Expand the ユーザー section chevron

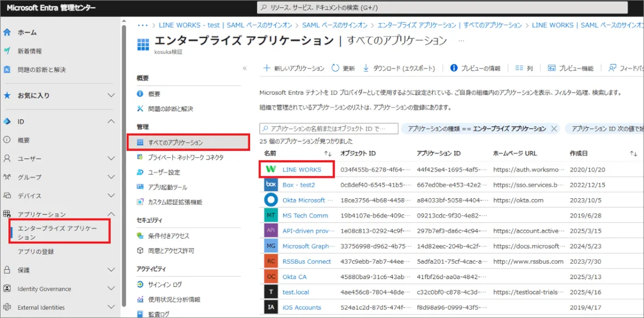[111, 158]
